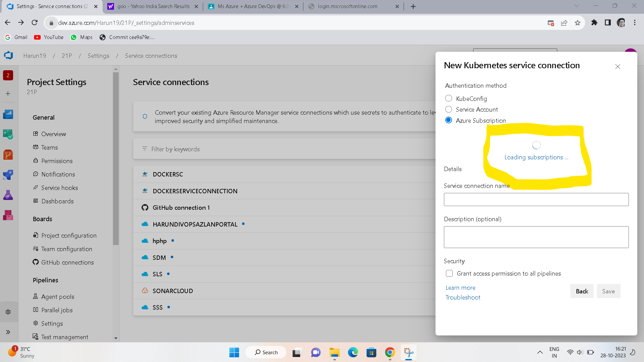Open Test Plans using the flask icon

(x=8, y=195)
